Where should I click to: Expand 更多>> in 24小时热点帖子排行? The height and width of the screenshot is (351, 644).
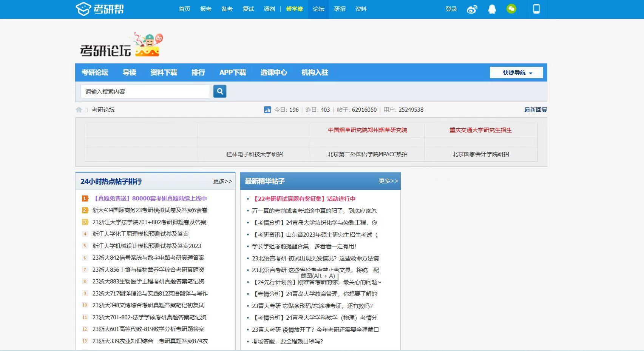[222, 182]
